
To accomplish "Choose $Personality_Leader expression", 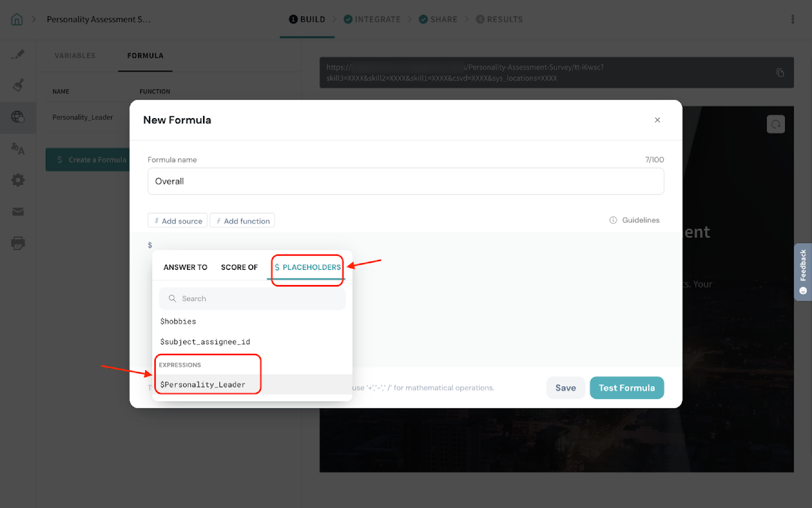I will [203, 385].
